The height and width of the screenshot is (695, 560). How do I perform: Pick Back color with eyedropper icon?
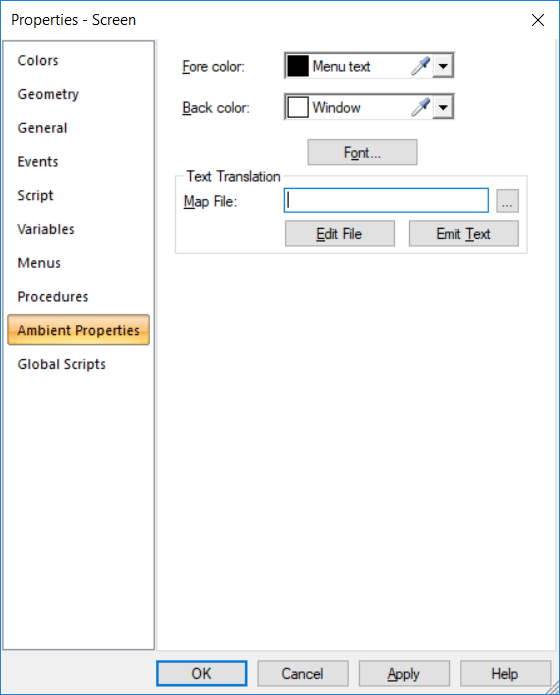tap(420, 107)
